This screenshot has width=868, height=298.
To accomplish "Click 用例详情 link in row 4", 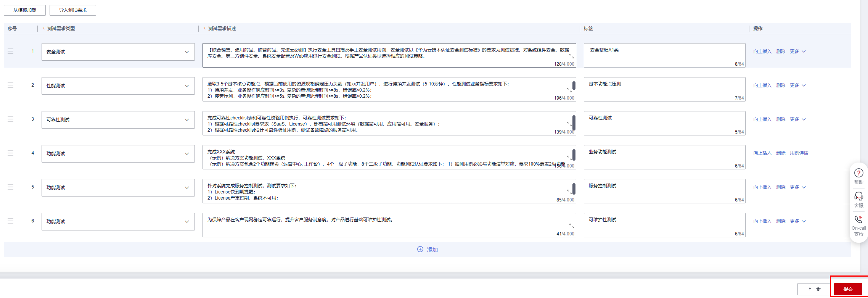I will [x=799, y=153].
